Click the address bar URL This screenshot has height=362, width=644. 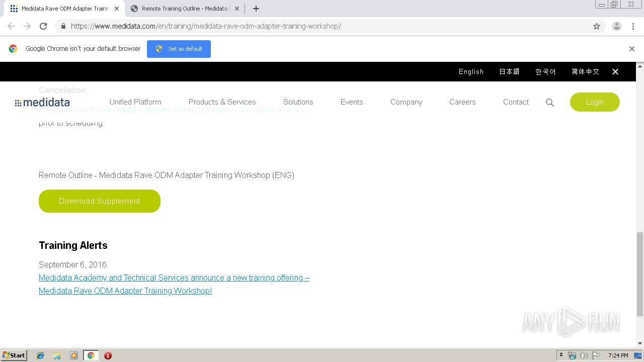tap(206, 26)
